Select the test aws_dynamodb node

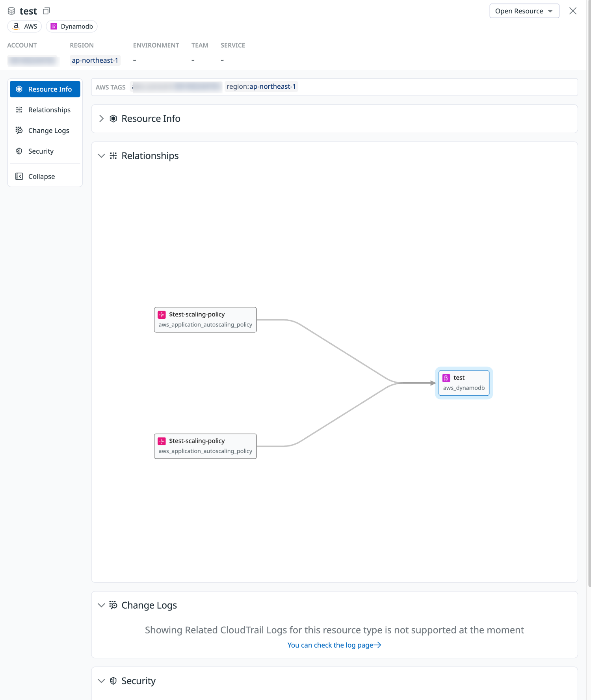pos(464,383)
